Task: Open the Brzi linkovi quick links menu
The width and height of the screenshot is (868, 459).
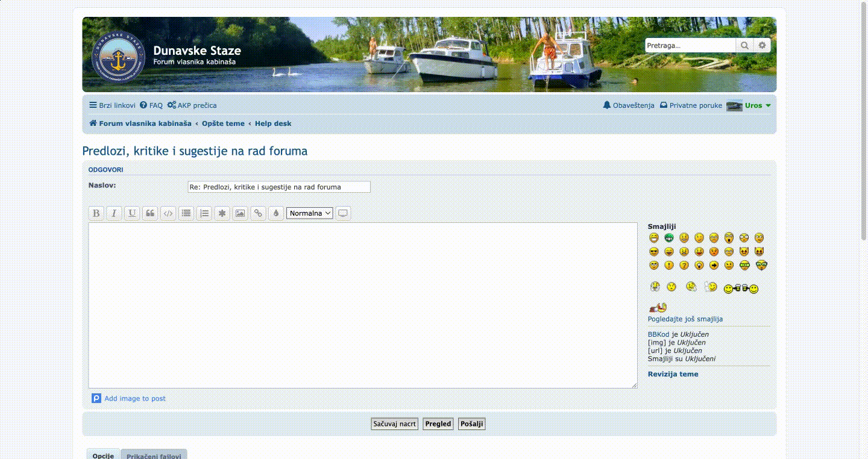Action: tap(112, 105)
